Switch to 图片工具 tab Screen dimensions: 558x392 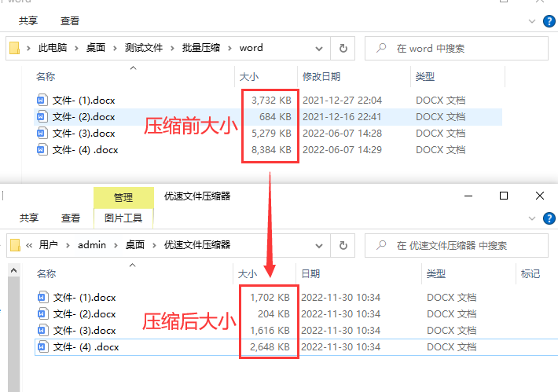click(x=123, y=218)
